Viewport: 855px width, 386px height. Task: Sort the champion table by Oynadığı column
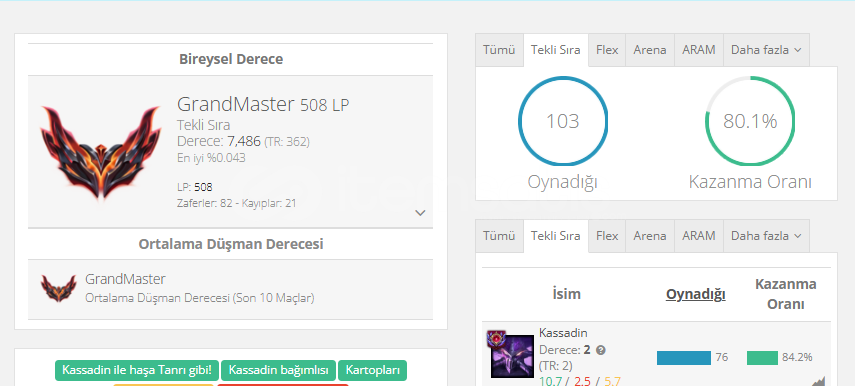(696, 294)
